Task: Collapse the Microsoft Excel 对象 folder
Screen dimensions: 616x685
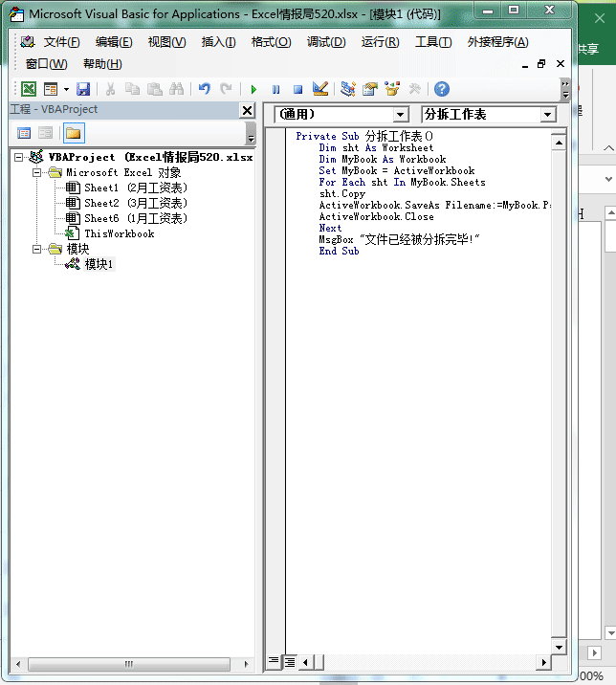Action: click(36, 172)
